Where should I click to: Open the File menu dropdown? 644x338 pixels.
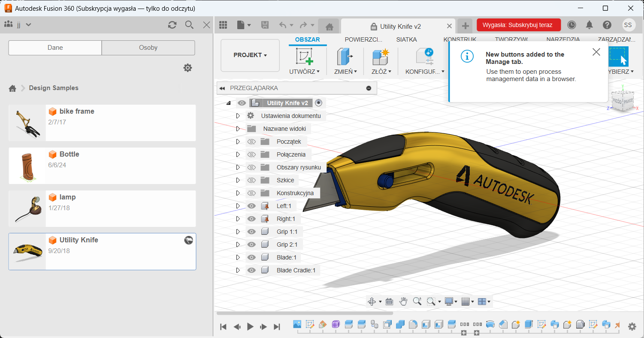click(x=244, y=25)
